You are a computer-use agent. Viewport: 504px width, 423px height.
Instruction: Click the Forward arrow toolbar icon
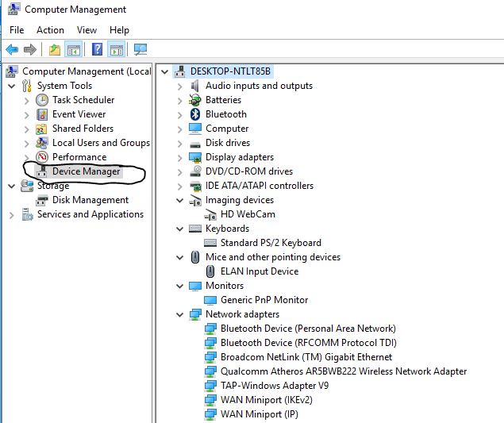30,49
